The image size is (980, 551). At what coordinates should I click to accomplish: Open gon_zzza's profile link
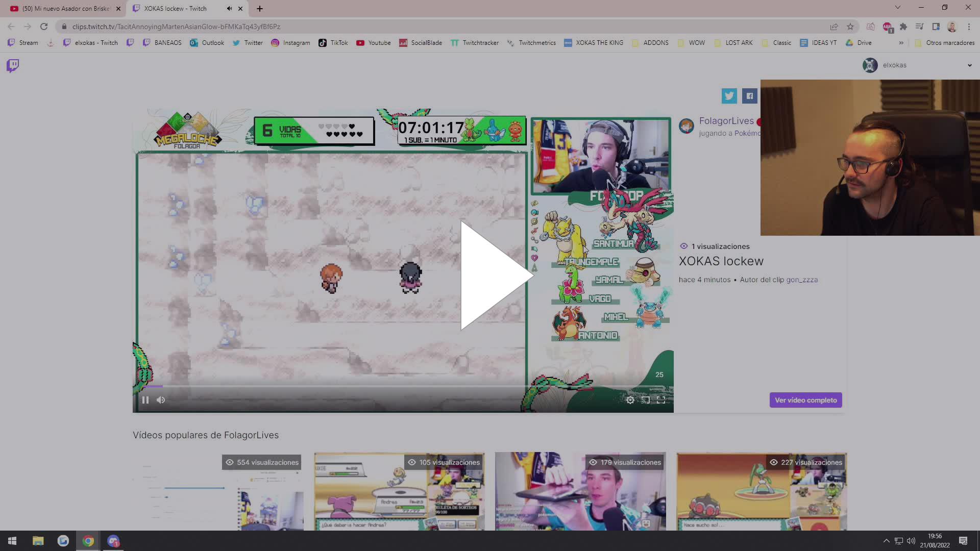click(x=802, y=280)
